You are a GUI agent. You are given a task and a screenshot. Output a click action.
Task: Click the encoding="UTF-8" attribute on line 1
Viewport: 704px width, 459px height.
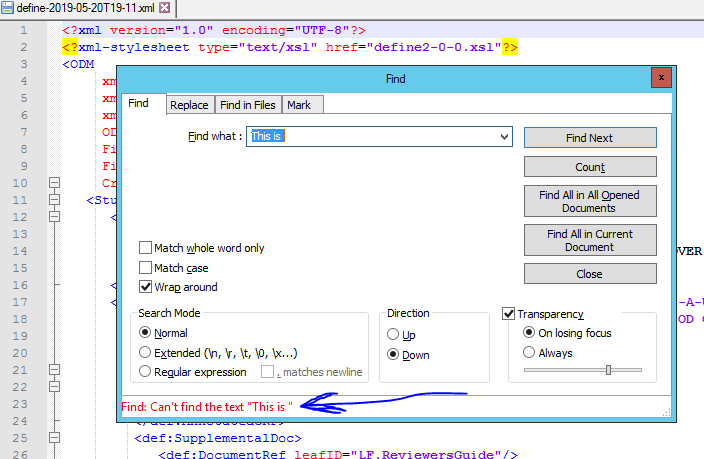coord(286,30)
